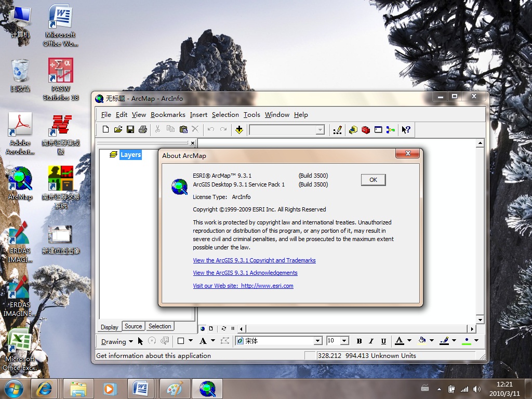Click the Pause Drawing icon
The height and width of the screenshot is (399, 532).
point(233,328)
